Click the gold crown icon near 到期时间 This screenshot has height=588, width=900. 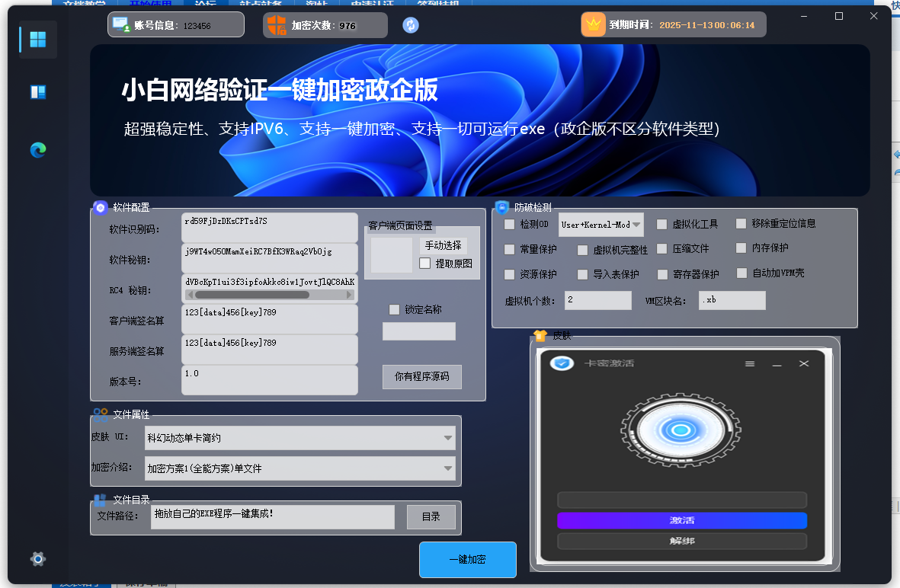pos(593,24)
